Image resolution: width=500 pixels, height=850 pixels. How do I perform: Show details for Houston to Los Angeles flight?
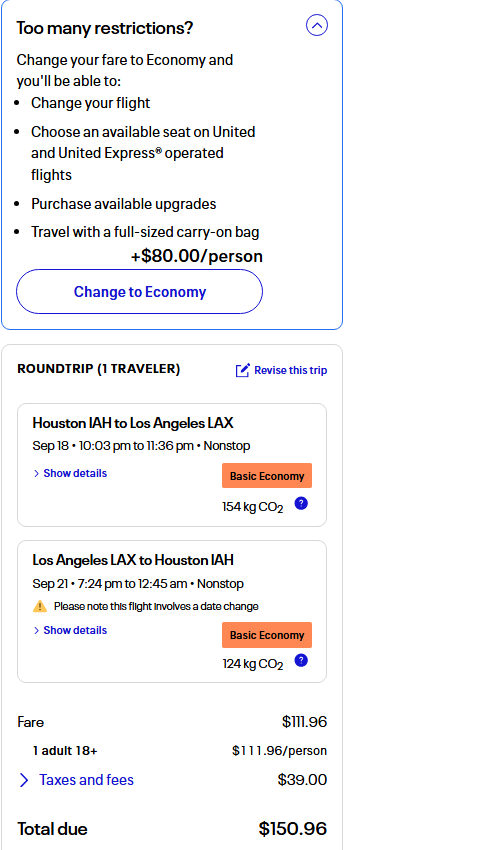coord(70,473)
